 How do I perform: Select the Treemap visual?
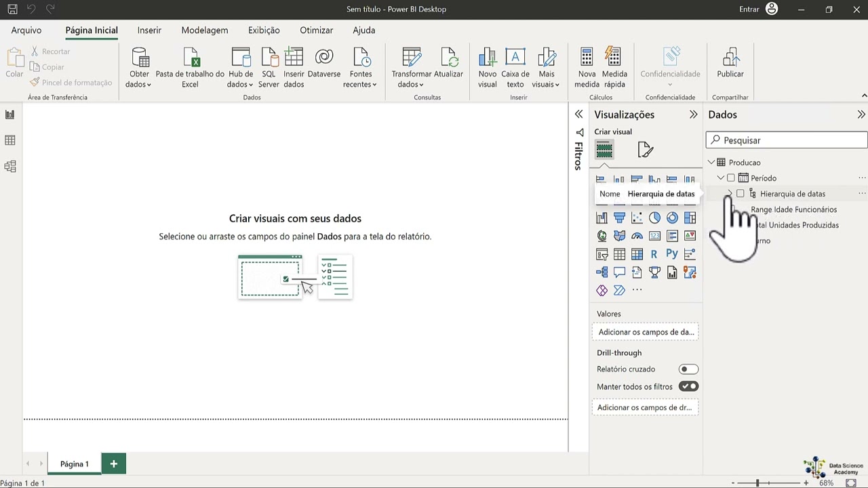[690, 218]
